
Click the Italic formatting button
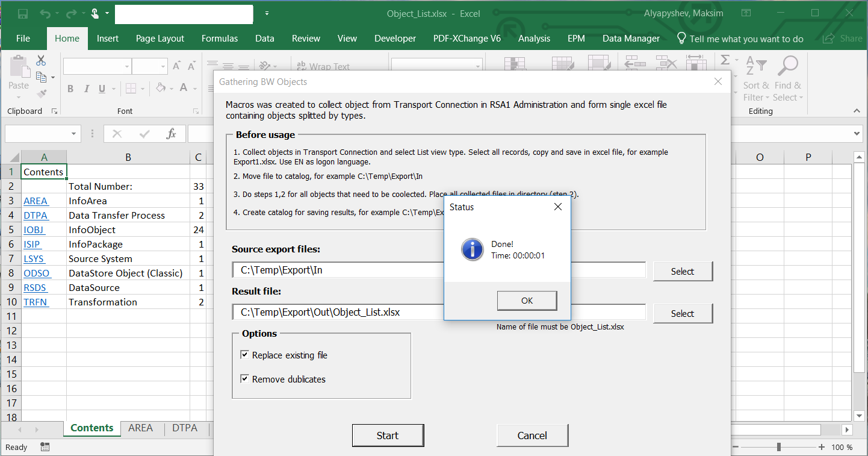click(86, 89)
